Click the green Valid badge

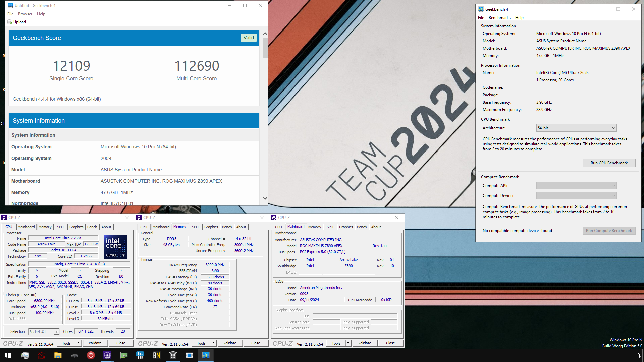pos(249,38)
